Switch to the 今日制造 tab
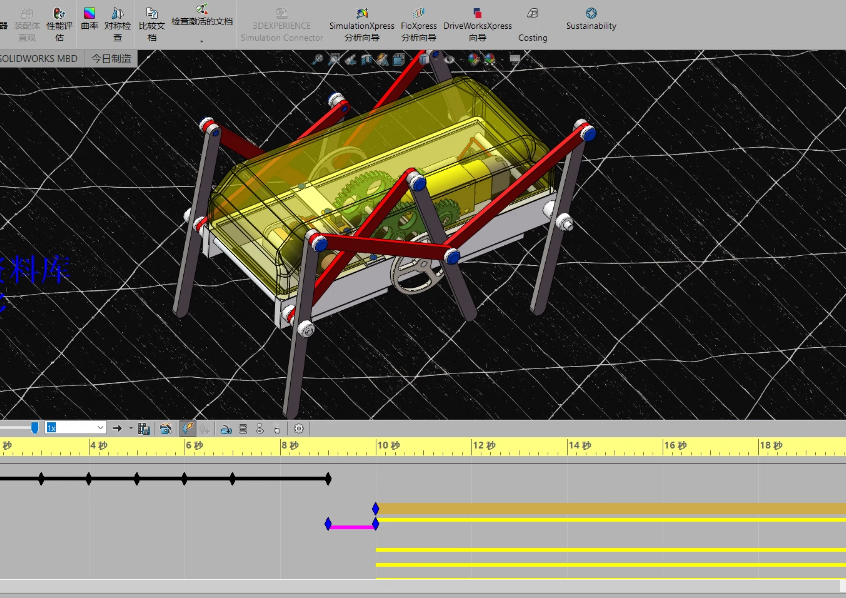Screen dimensions: 846x598 click(x=111, y=59)
